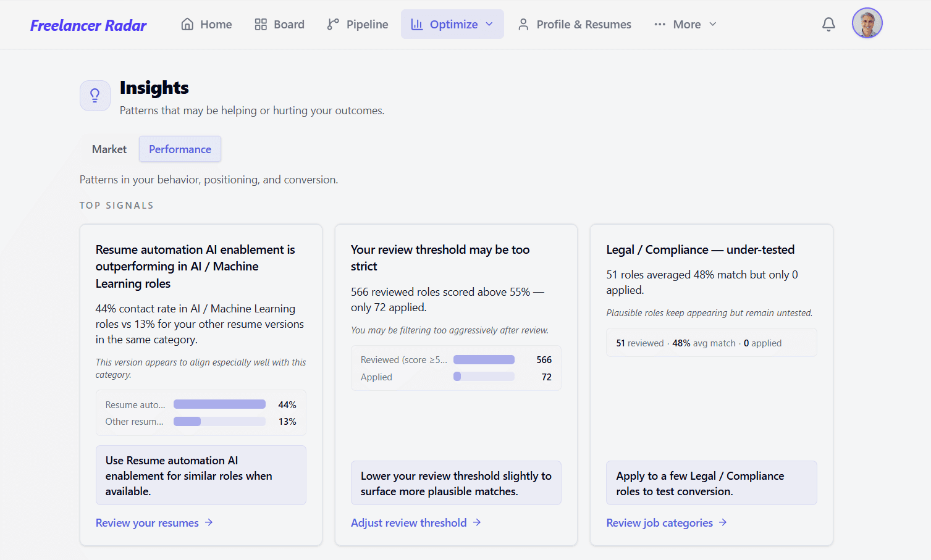This screenshot has height=560, width=931.
Task: Open the More dropdown menu
Action: tap(685, 23)
